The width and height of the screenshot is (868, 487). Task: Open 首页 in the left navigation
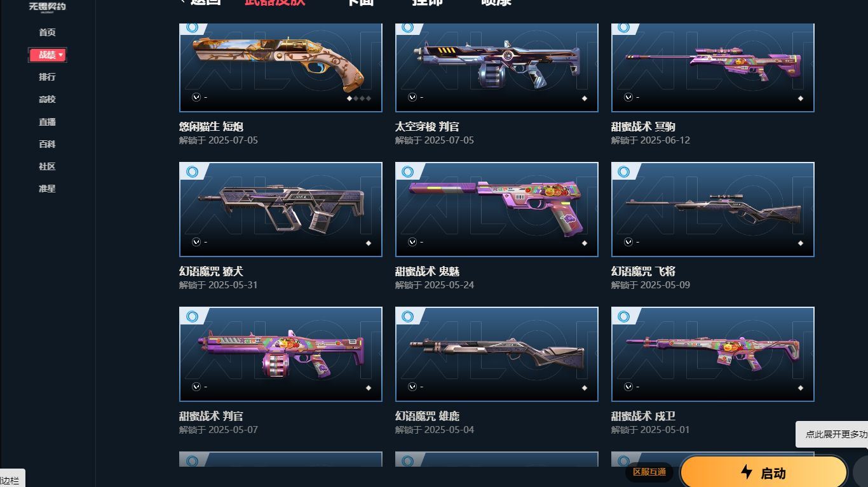point(47,32)
